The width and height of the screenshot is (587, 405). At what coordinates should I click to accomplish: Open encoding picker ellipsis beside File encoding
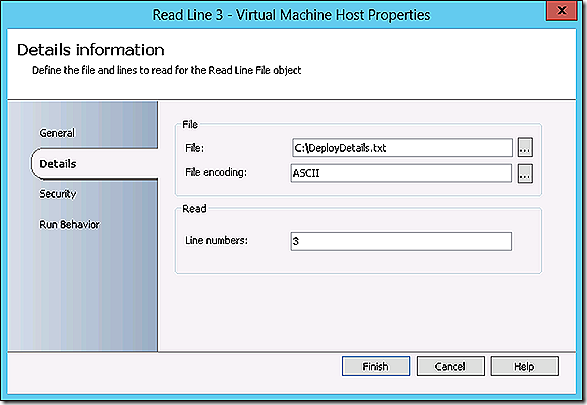525,174
